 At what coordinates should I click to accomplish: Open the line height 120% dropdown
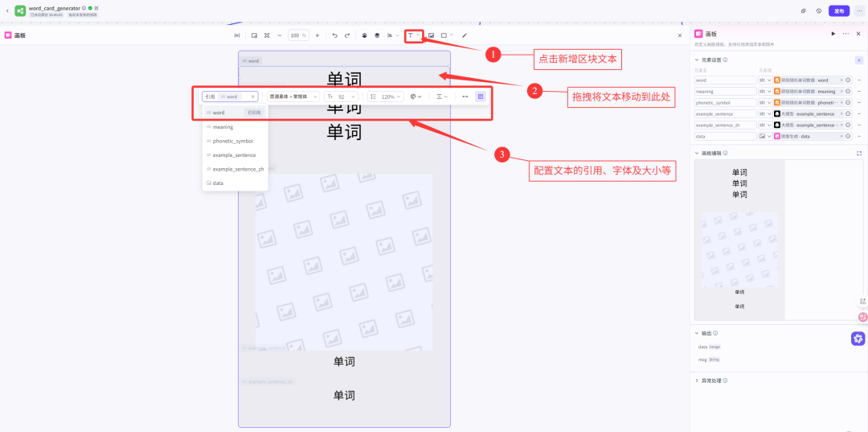tap(387, 97)
